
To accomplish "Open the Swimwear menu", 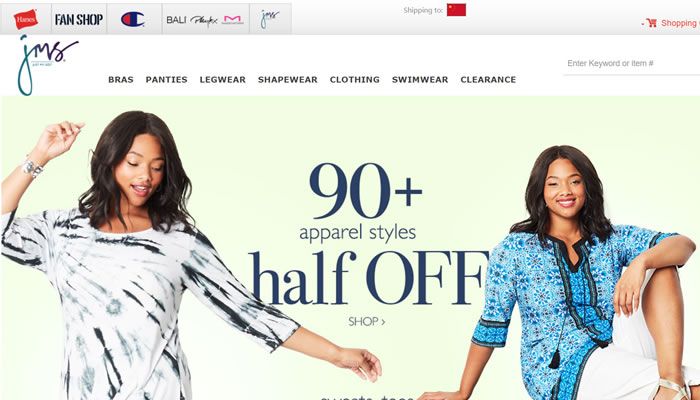I will tap(420, 79).
